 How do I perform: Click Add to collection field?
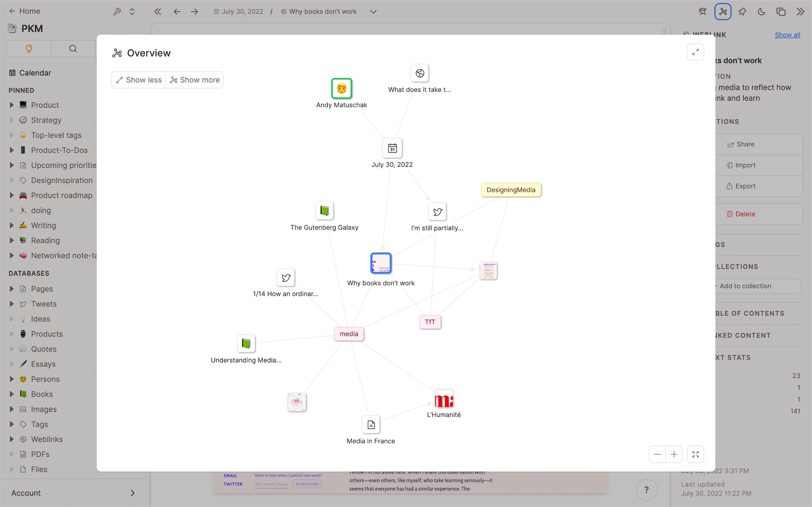tap(758, 286)
